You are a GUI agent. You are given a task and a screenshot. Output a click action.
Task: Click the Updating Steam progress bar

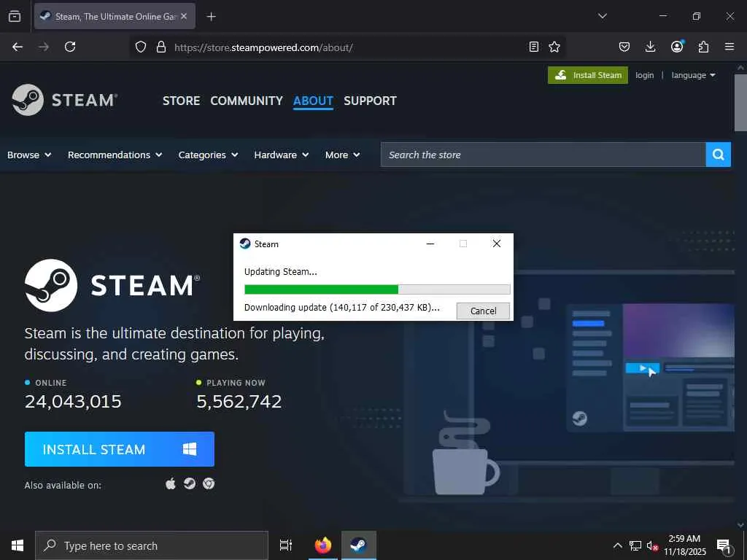[377, 289]
